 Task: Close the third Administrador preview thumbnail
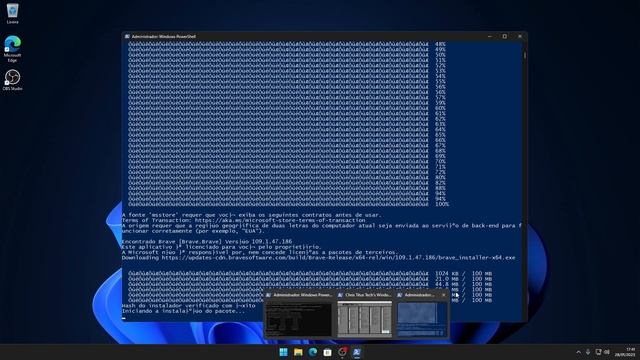(x=444, y=295)
